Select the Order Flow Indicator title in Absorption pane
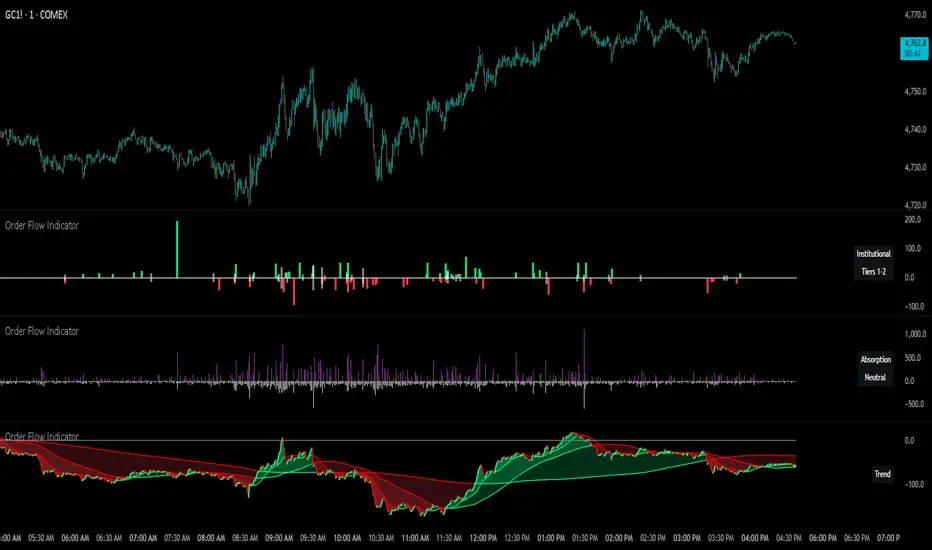The height and width of the screenshot is (550, 932). (42, 331)
